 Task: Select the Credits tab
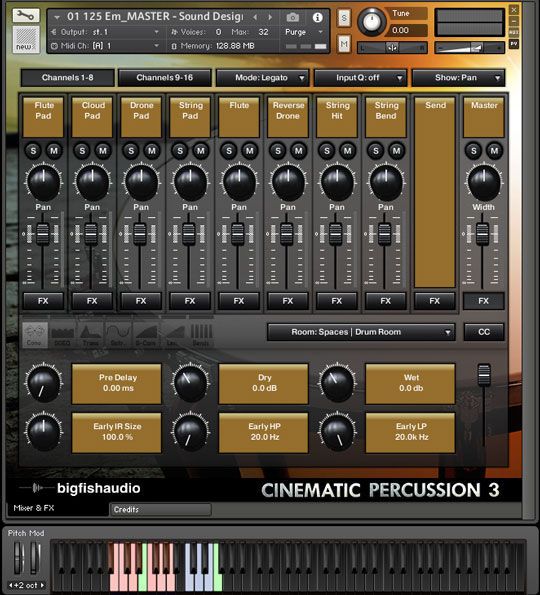(161, 510)
